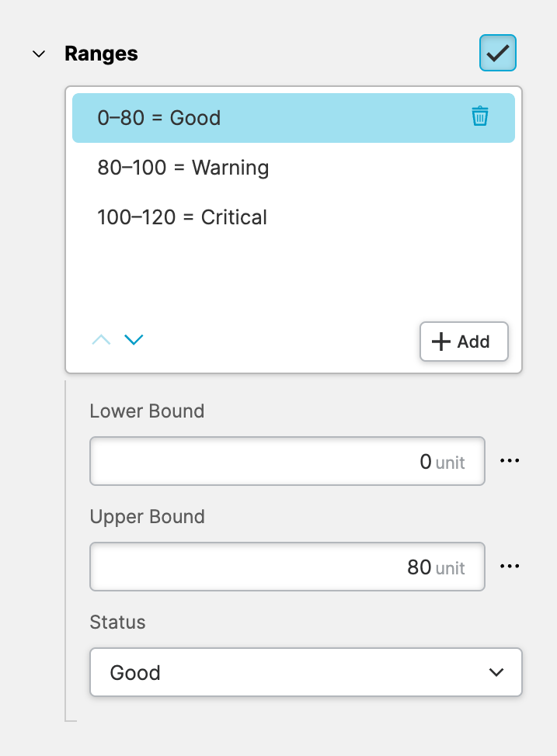557x756 pixels.
Task: Click the unit suffix in Lower Bound
Action: pyautogui.click(x=450, y=463)
